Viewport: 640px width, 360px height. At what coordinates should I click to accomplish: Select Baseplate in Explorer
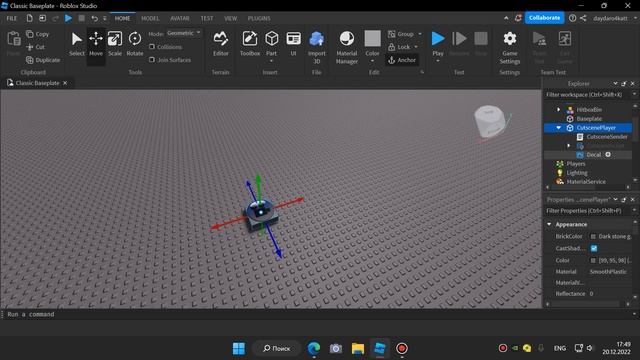589,119
